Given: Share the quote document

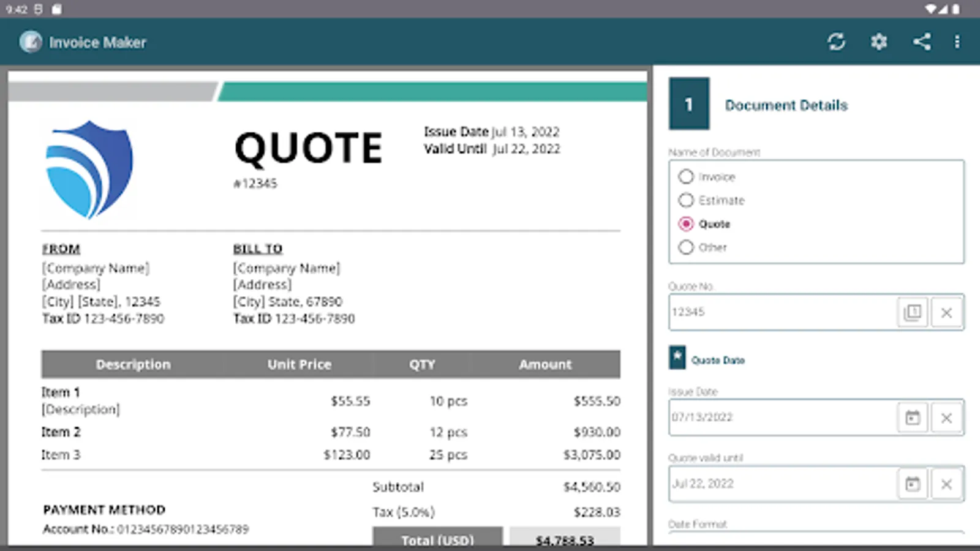Looking at the screenshot, I should 922,42.
